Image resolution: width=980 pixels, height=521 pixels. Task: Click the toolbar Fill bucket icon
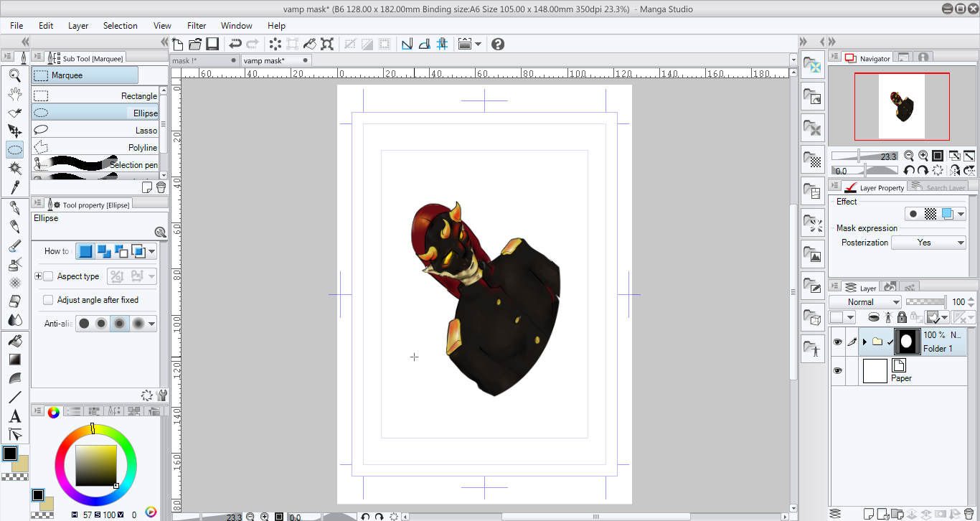[x=310, y=44]
